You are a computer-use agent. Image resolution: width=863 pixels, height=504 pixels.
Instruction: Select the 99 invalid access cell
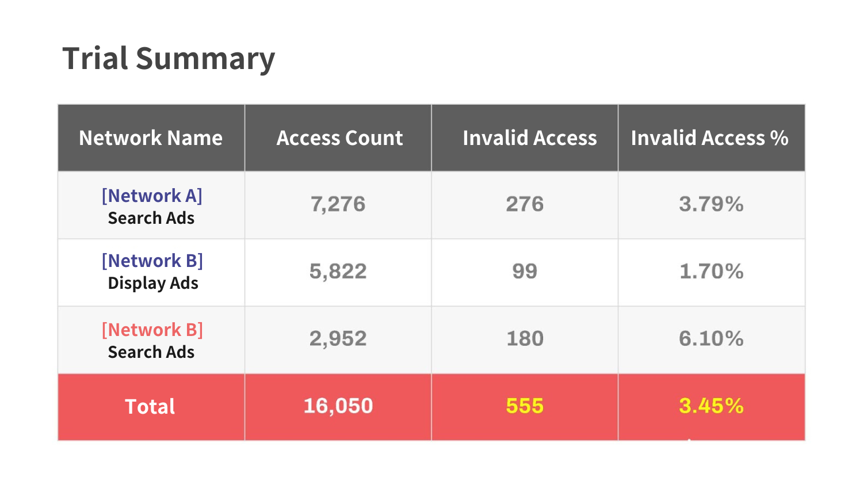tap(525, 272)
